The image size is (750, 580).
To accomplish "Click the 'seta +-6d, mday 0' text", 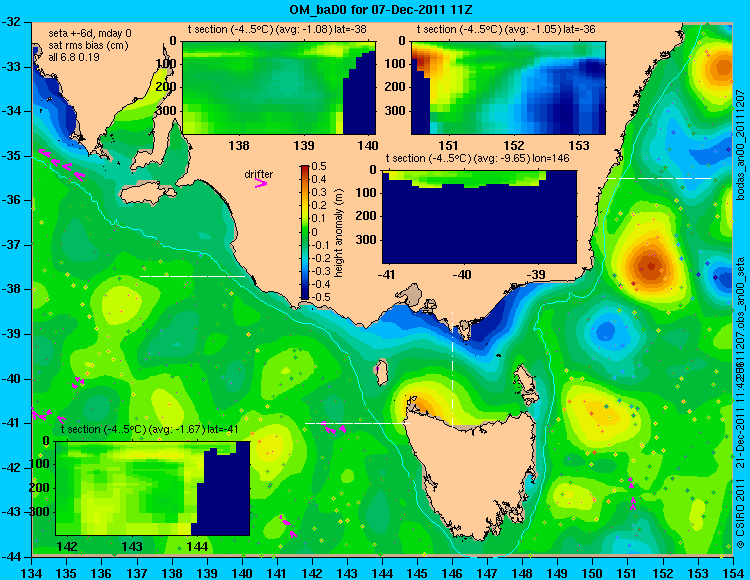I will (90, 34).
